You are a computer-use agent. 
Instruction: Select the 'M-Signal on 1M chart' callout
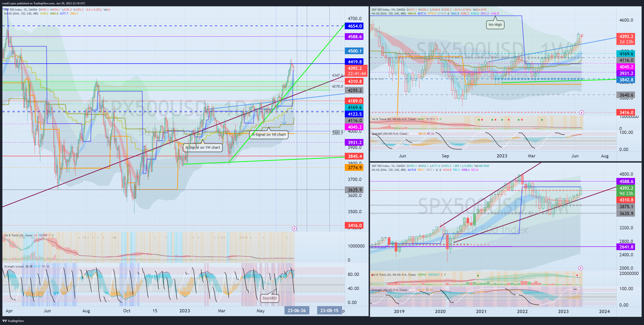coord(269,134)
